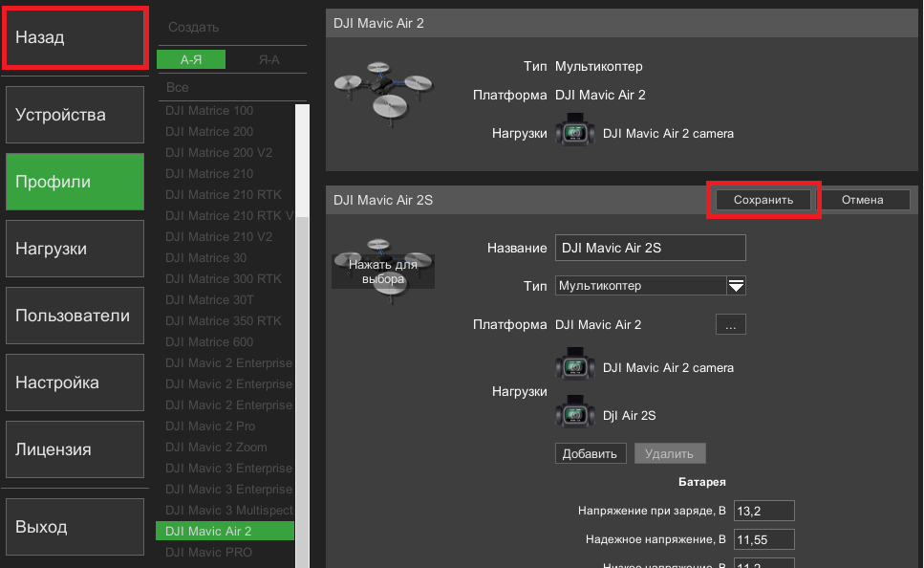Select the Все filter

(x=178, y=87)
